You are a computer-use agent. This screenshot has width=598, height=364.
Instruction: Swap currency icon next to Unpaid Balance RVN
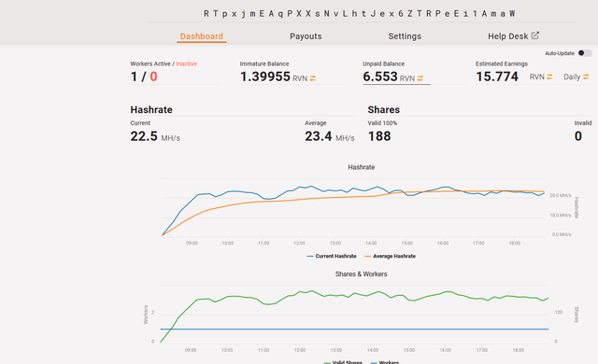click(420, 78)
